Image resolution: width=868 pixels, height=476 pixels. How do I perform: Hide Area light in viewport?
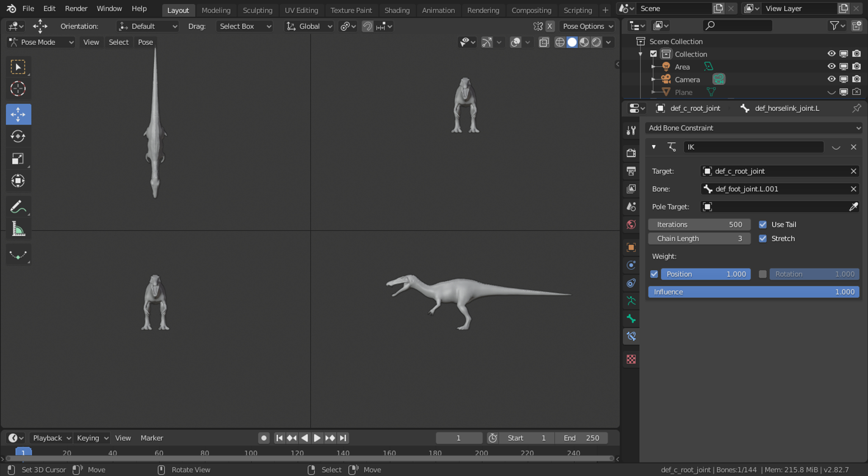pos(831,66)
